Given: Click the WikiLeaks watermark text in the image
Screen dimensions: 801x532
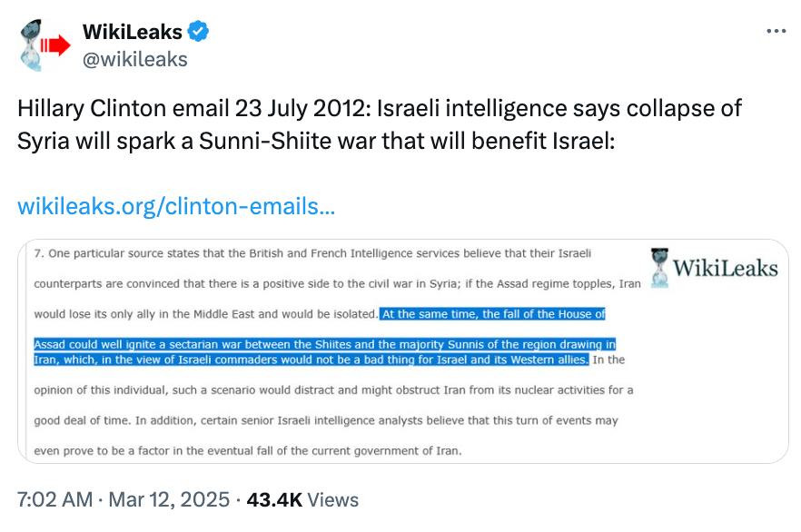Looking at the screenshot, I should pyautogui.click(x=726, y=268).
